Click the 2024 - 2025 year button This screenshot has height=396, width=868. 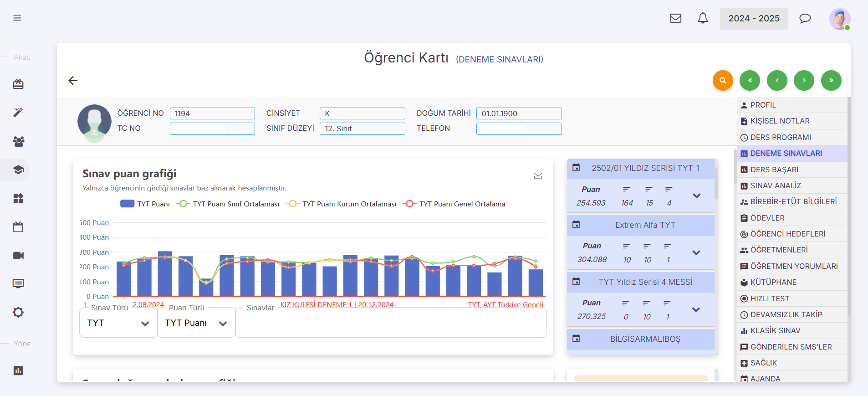coord(754,19)
